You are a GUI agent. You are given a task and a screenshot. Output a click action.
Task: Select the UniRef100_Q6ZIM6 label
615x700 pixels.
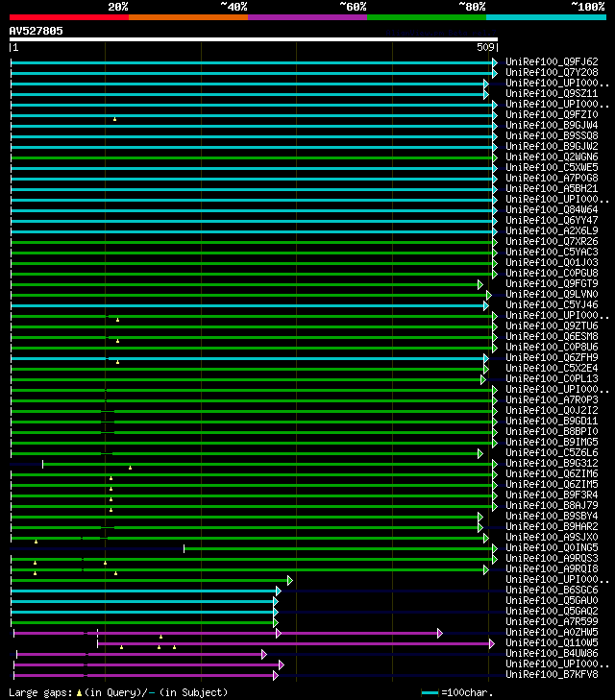click(552, 473)
